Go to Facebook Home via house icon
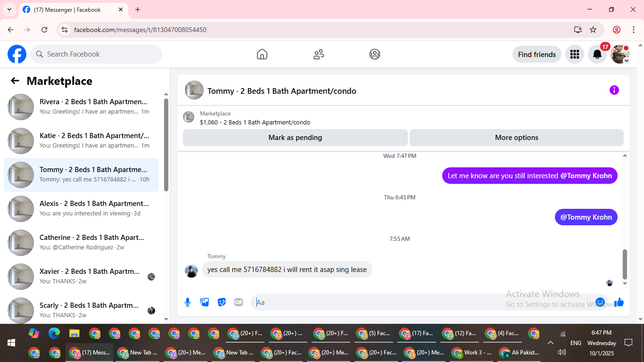644x362 pixels. click(x=262, y=54)
